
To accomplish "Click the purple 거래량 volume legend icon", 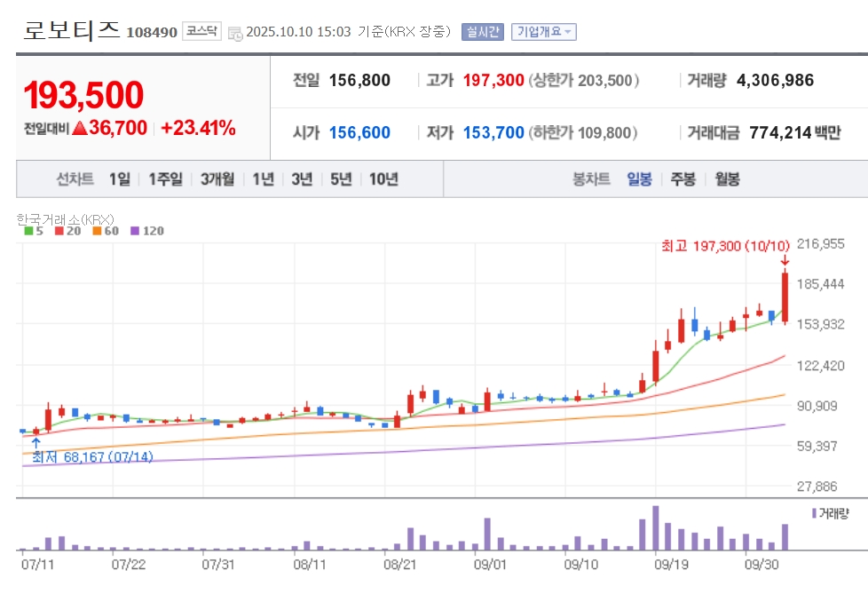I will click(x=814, y=513).
